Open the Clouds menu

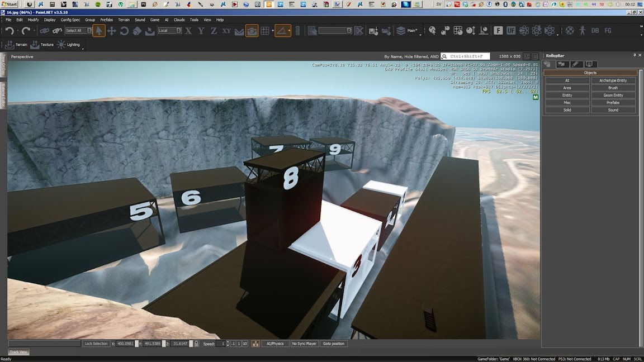coord(179,20)
